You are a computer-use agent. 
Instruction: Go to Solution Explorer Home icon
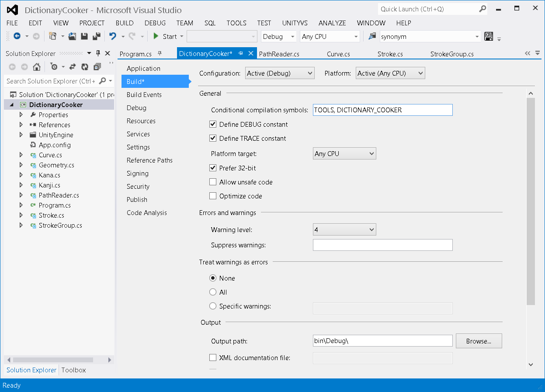tap(37, 67)
